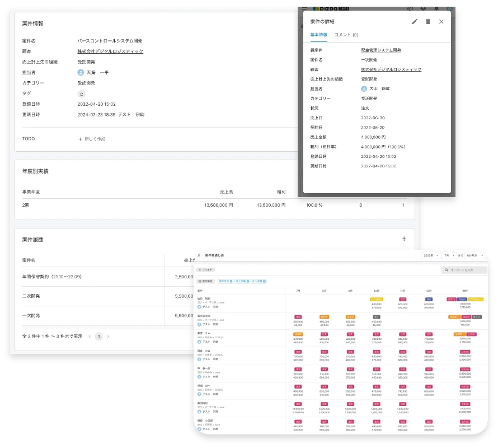Image resolution: width=498 pixels, height=448 pixels.
Task: Open the コメント (0) tab
Action: click(x=346, y=35)
